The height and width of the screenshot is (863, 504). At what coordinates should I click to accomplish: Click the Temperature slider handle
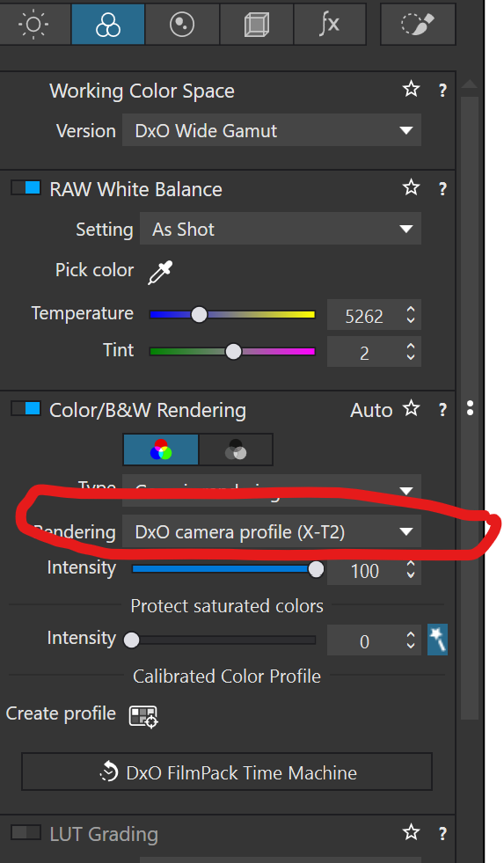pos(199,314)
